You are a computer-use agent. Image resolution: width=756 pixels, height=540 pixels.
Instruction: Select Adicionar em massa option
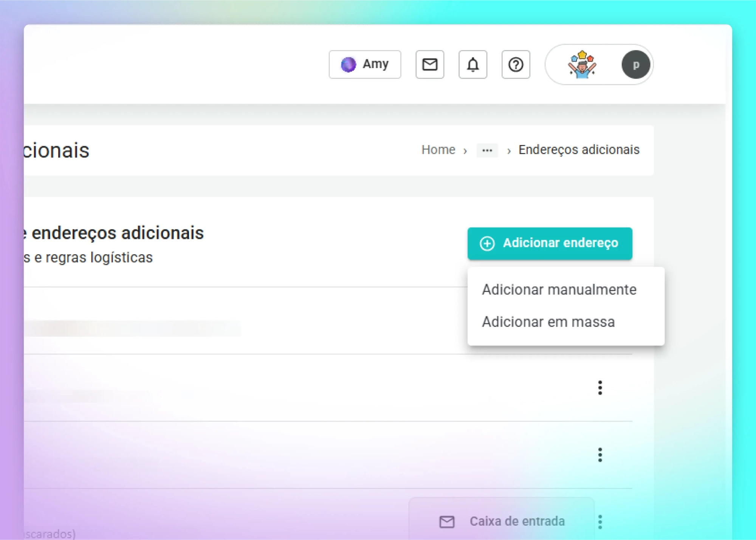coord(548,322)
